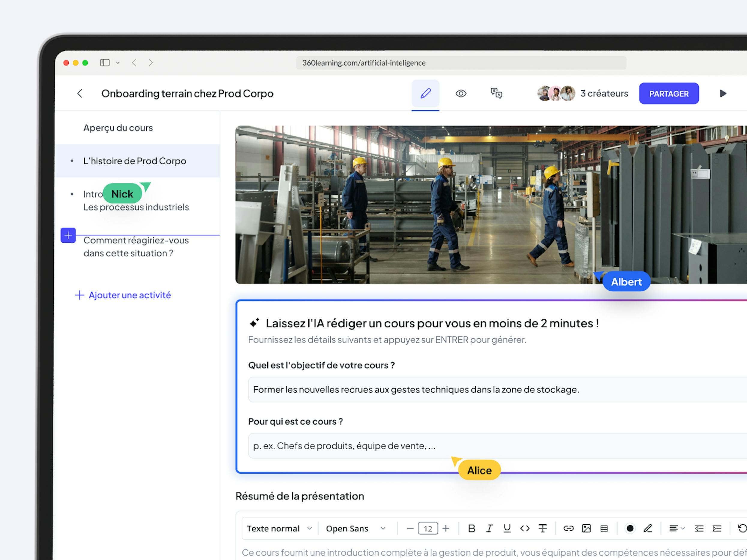Insert an image in the editor
Viewport: 747px width, 560px height.
[586, 528]
